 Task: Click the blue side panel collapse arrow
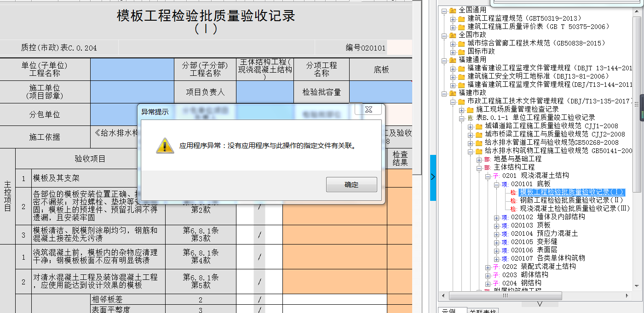[433, 177]
